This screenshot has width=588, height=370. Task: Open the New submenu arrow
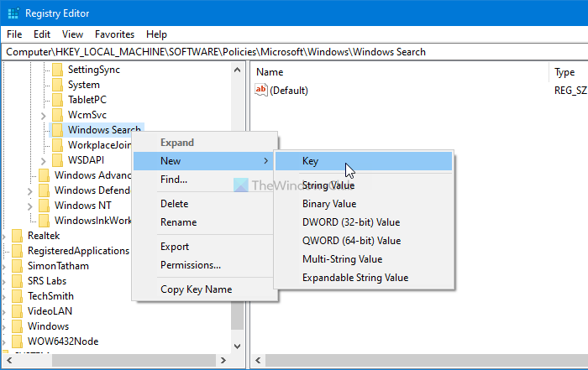[x=266, y=161]
